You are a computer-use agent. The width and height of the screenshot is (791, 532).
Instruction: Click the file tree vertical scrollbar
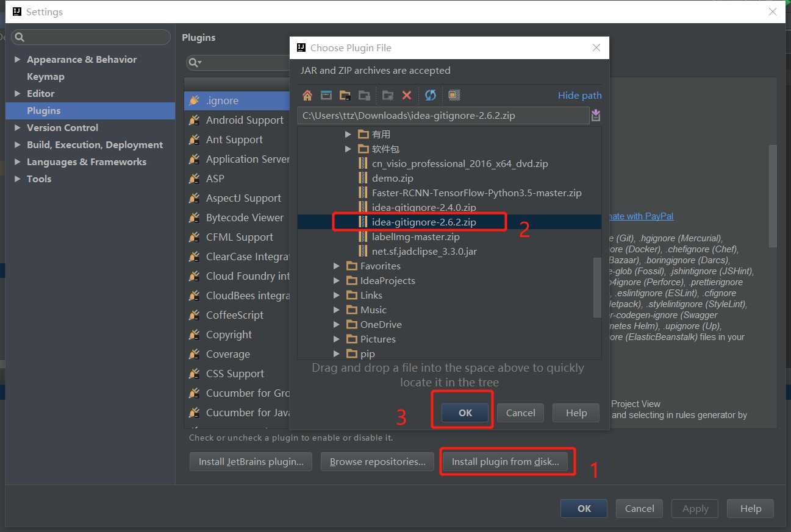(x=597, y=287)
